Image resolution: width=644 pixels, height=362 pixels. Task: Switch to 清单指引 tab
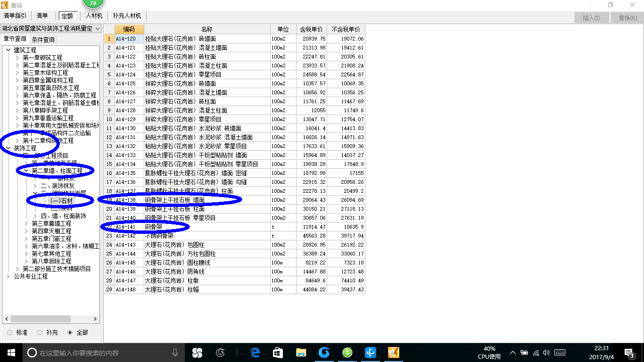(15, 16)
